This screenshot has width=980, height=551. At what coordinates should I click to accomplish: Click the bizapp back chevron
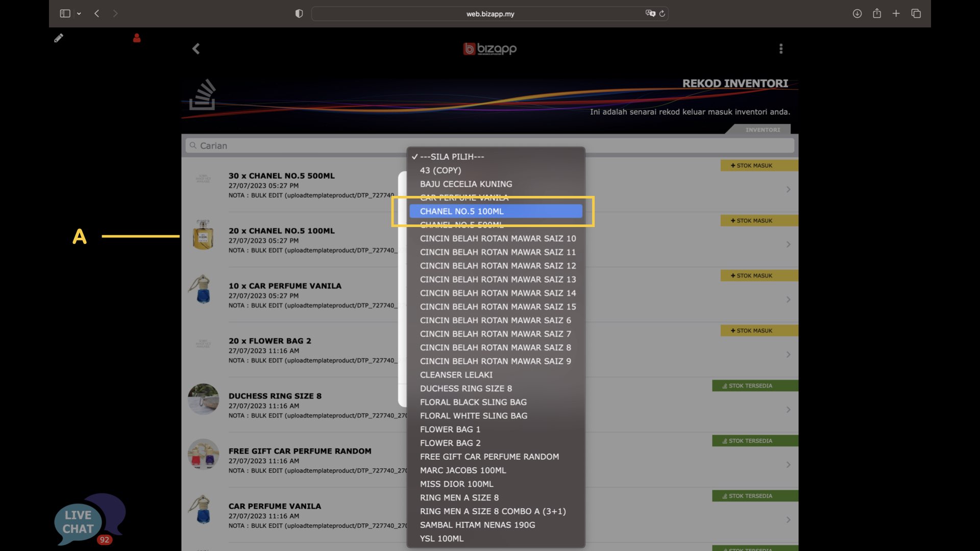[x=196, y=48]
